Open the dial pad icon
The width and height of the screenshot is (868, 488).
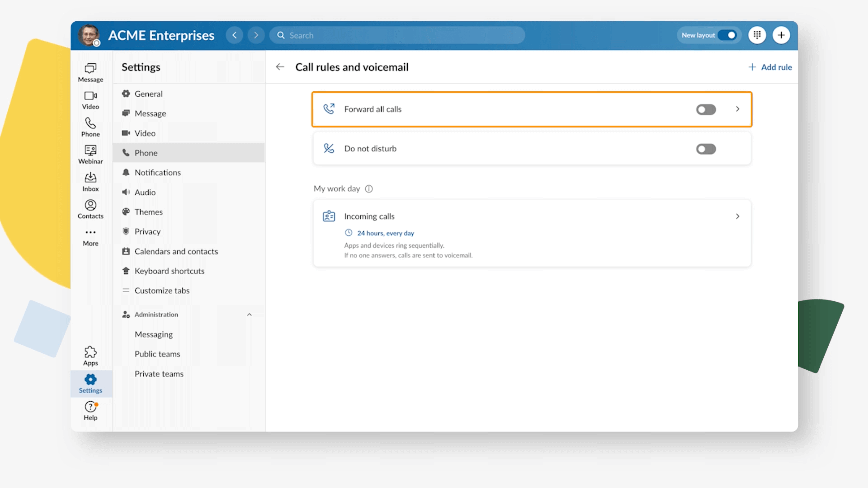coord(757,35)
